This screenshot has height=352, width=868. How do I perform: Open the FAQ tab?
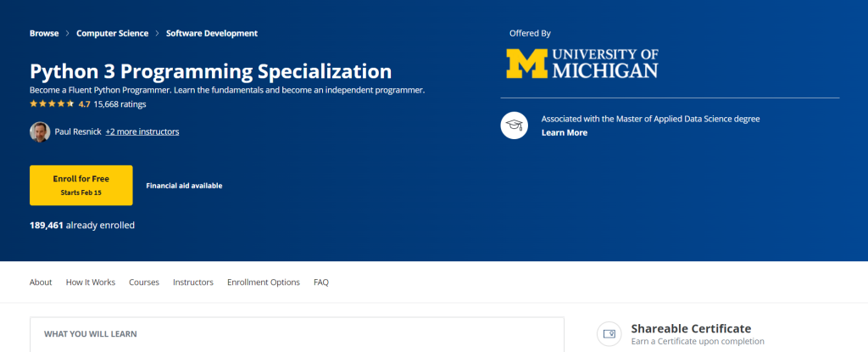321,282
